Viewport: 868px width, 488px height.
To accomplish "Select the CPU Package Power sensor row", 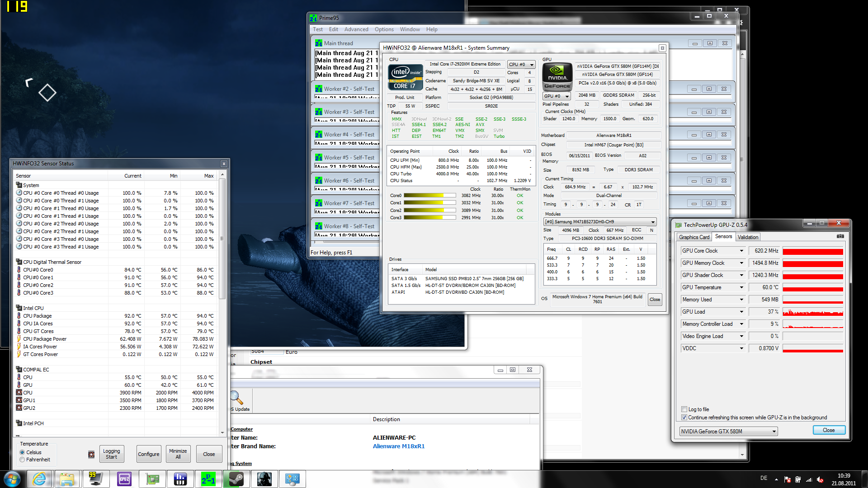I will pos(115,339).
